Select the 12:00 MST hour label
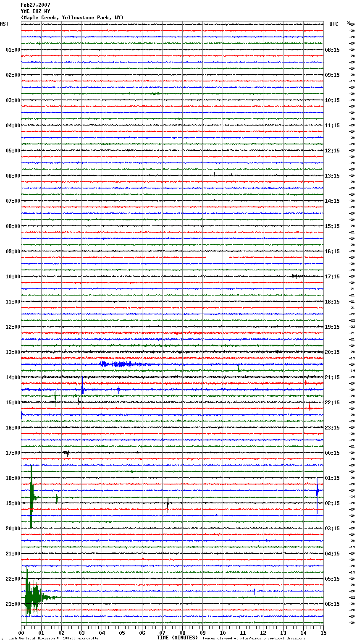The width and height of the screenshot is (357, 644). (13, 327)
